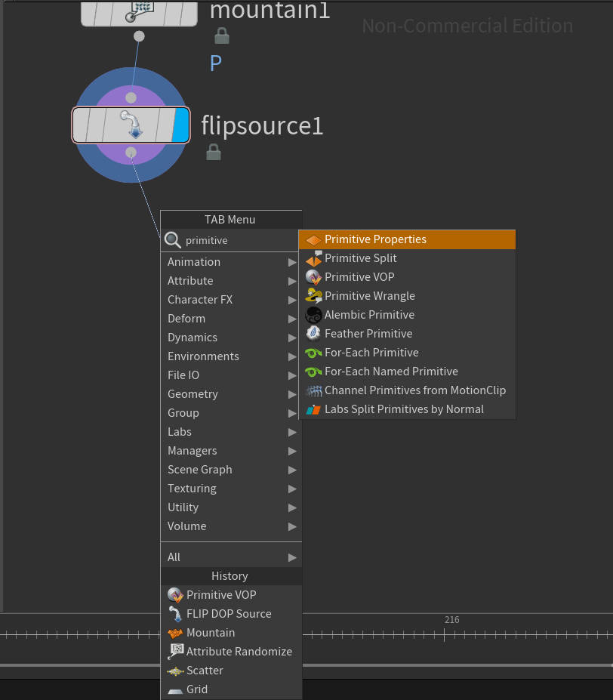The height and width of the screenshot is (700, 613).
Task: Expand the Dynamics submenu
Action: pyautogui.click(x=231, y=338)
